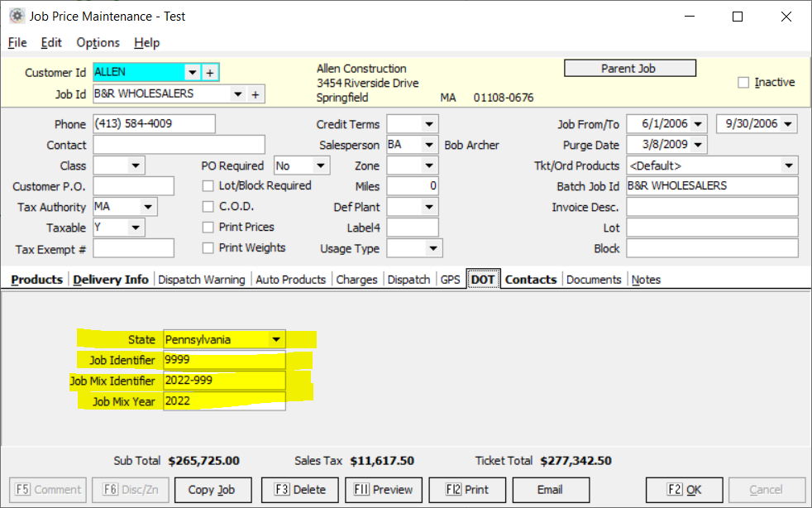This screenshot has height=508, width=812.
Task: Enable the Inactive checkbox
Action: pyautogui.click(x=743, y=83)
